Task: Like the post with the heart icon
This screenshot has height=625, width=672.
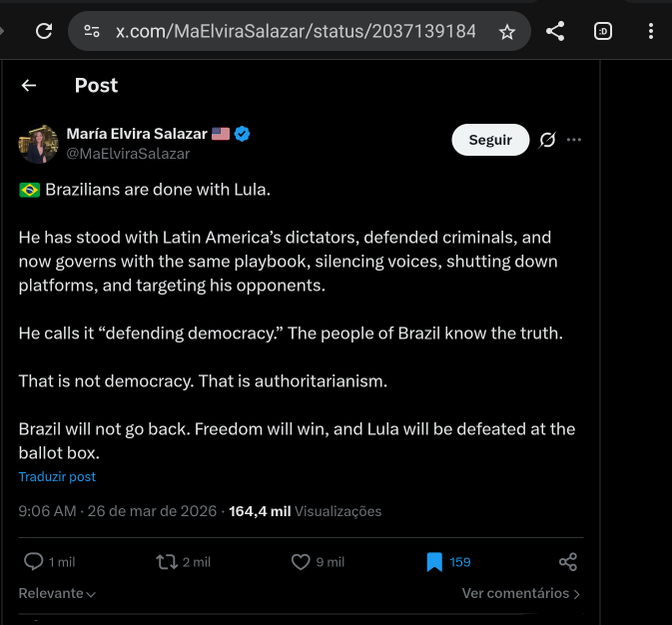Action: pyautogui.click(x=301, y=562)
